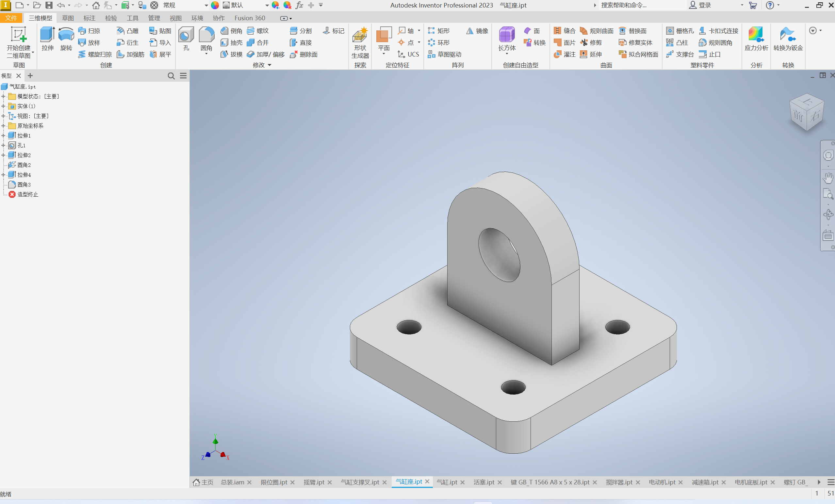
Task: Open the 文件 menu
Action: pyautogui.click(x=11, y=18)
